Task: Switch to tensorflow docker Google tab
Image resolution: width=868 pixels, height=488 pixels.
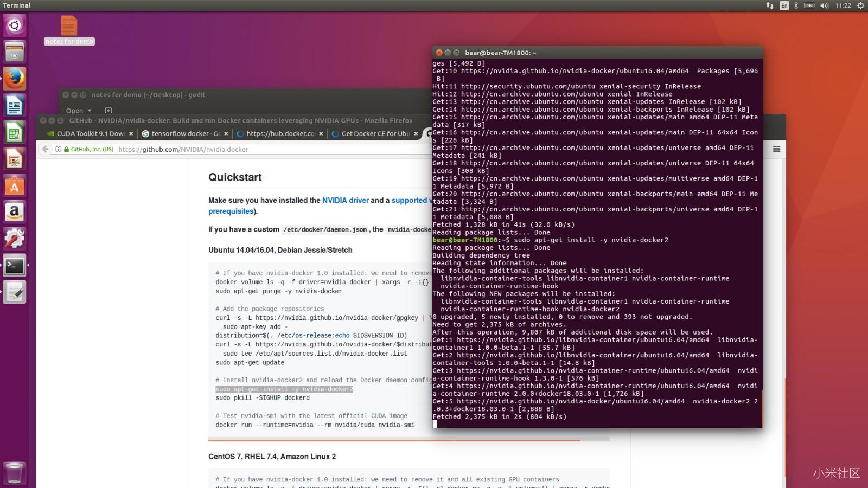Action: click(184, 133)
